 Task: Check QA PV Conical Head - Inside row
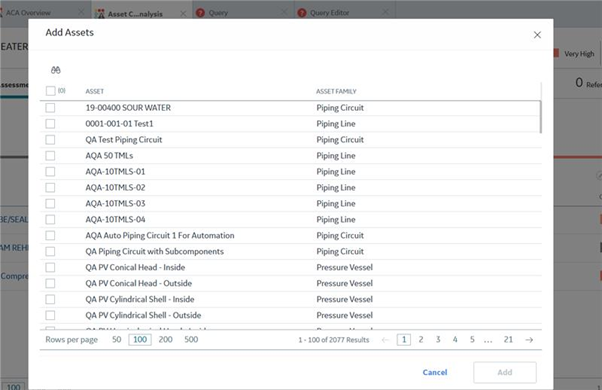coord(50,268)
